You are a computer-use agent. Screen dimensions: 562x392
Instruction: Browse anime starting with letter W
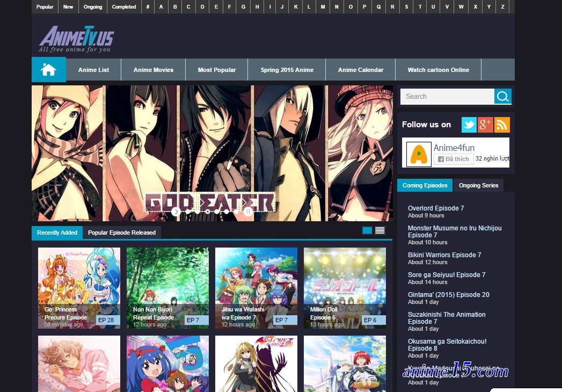click(x=461, y=7)
